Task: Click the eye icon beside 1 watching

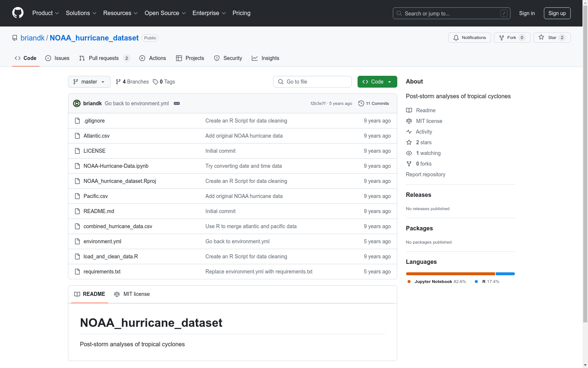Action: pyautogui.click(x=409, y=153)
